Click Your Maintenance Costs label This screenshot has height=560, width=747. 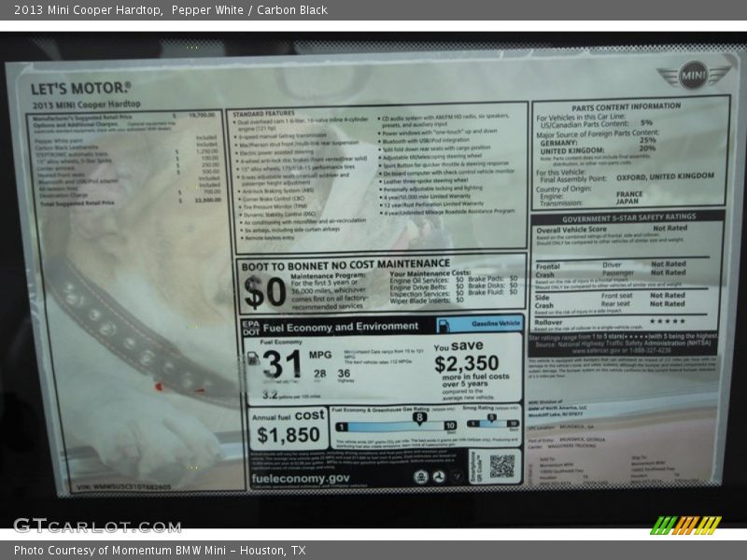[x=430, y=273]
